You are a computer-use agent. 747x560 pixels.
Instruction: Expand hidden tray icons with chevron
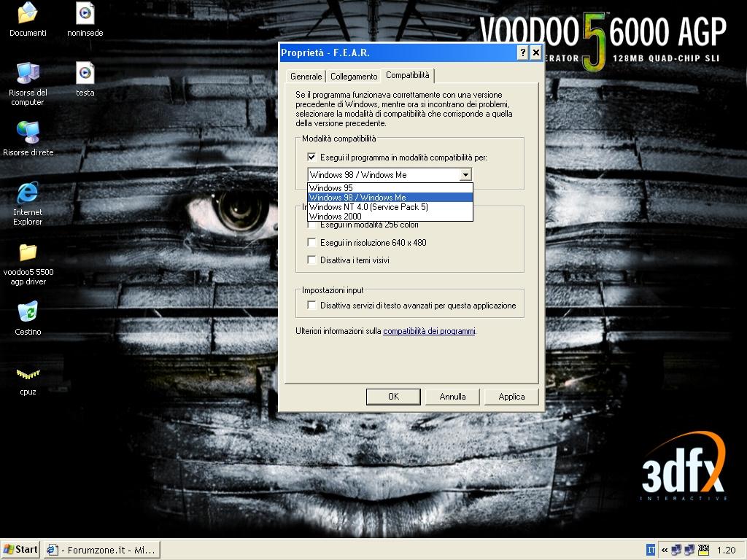[664, 550]
